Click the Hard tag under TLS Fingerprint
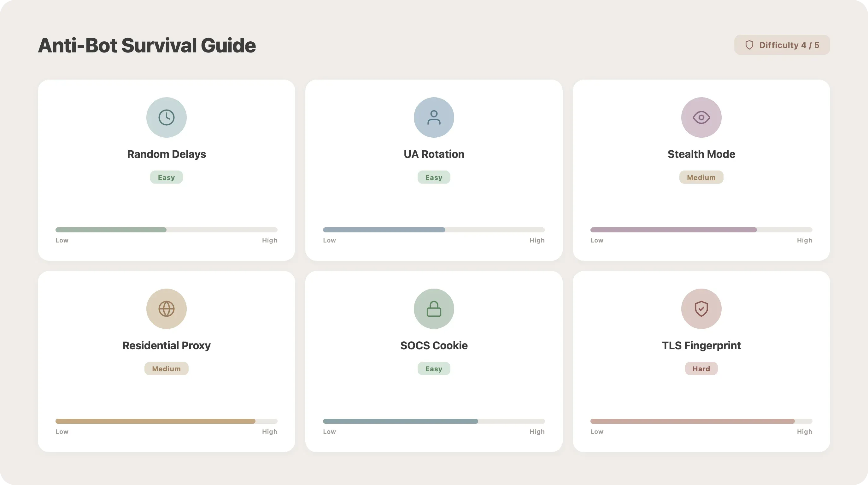The width and height of the screenshot is (868, 485). (701, 368)
